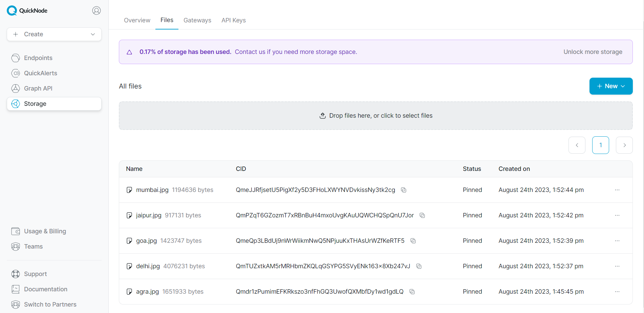This screenshot has height=313, width=644.
Task: Open Graph API in the sidebar
Action: (x=38, y=89)
